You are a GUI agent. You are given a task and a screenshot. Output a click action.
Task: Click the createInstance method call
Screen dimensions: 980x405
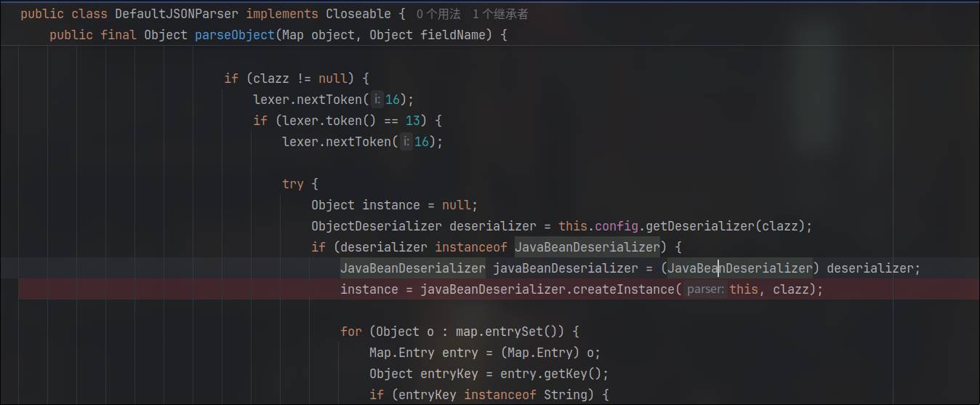pos(624,289)
